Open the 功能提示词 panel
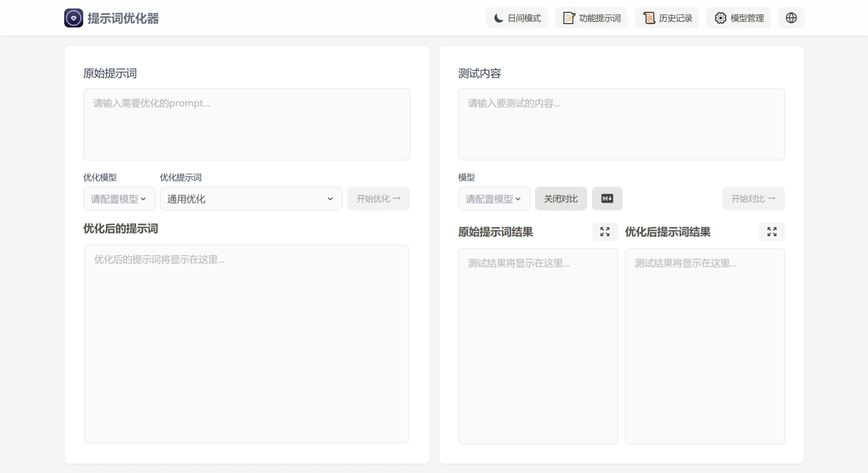Image resolution: width=868 pixels, height=473 pixels. tap(591, 18)
